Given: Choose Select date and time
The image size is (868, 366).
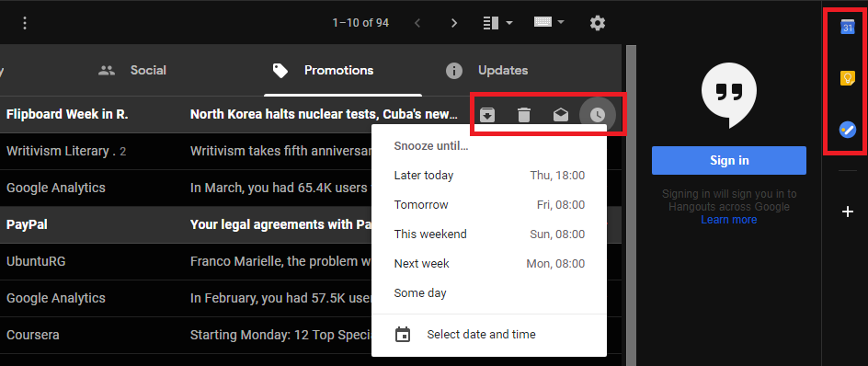Looking at the screenshot, I should click(x=489, y=335).
